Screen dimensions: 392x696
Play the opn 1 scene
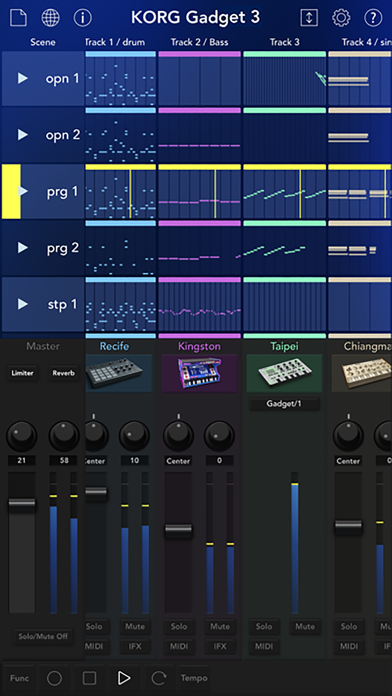(23, 78)
